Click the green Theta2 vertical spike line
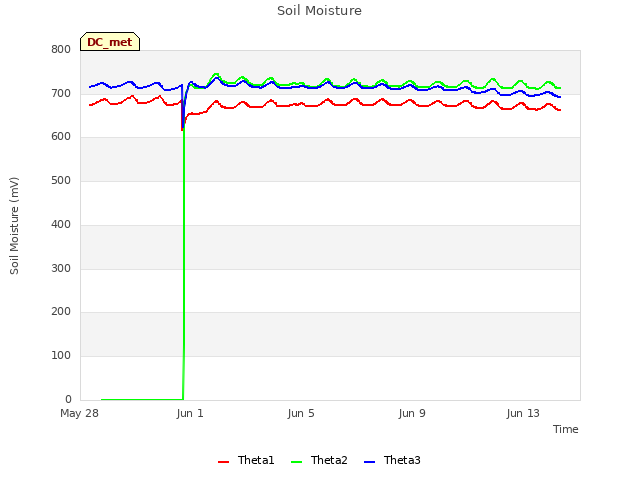Image resolution: width=640 pixels, height=480 pixels. coord(184,261)
